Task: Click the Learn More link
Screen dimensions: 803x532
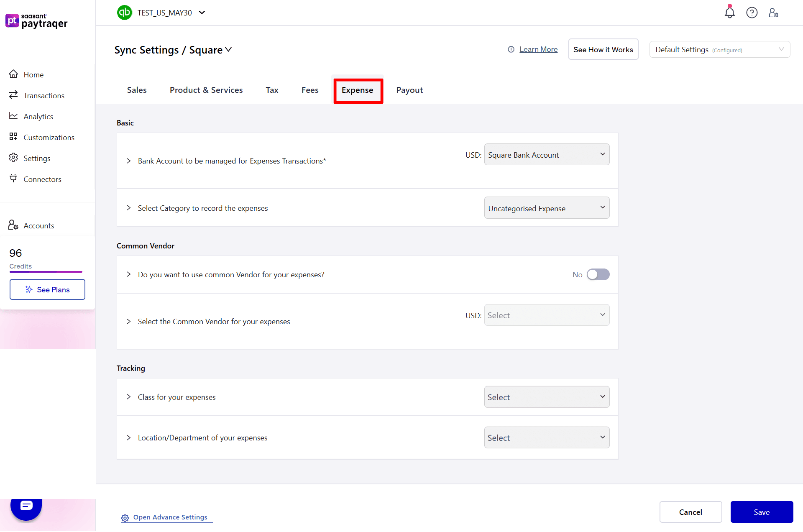Action: [538, 49]
